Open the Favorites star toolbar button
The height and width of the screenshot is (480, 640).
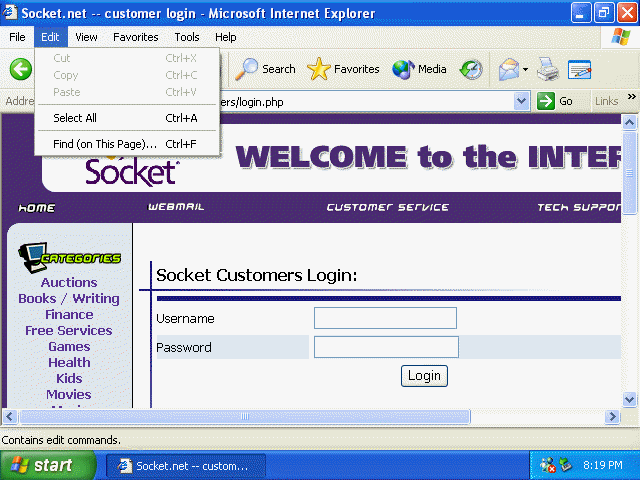(343, 69)
